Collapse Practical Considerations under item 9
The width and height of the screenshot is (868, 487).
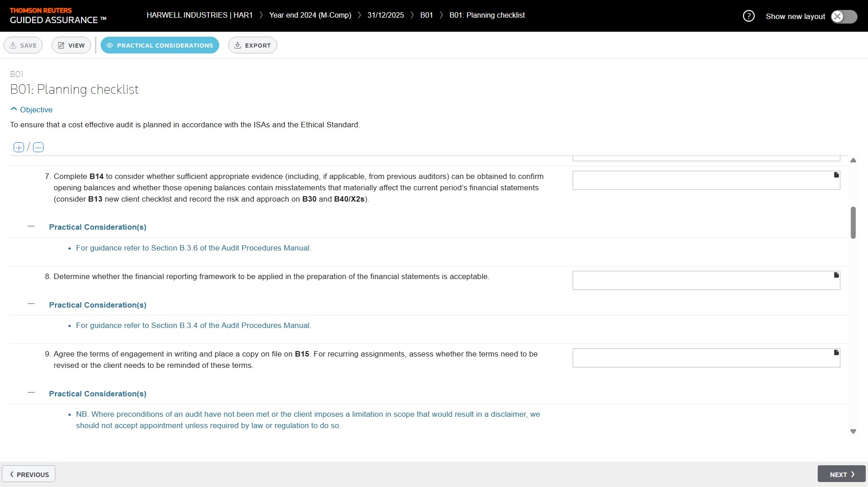[31, 393]
